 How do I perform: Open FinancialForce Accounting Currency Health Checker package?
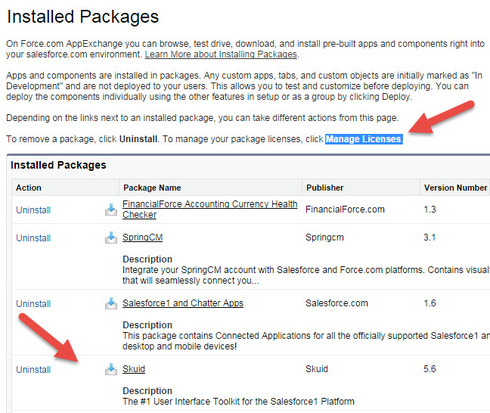click(x=210, y=209)
